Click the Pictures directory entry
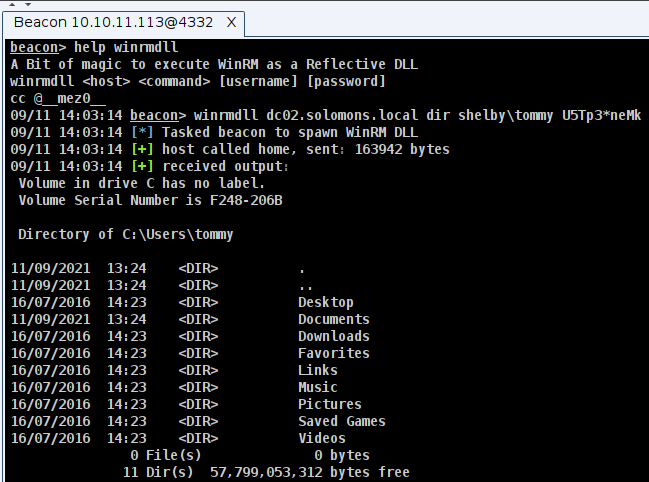This screenshot has height=482, width=649. pos(329,404)
